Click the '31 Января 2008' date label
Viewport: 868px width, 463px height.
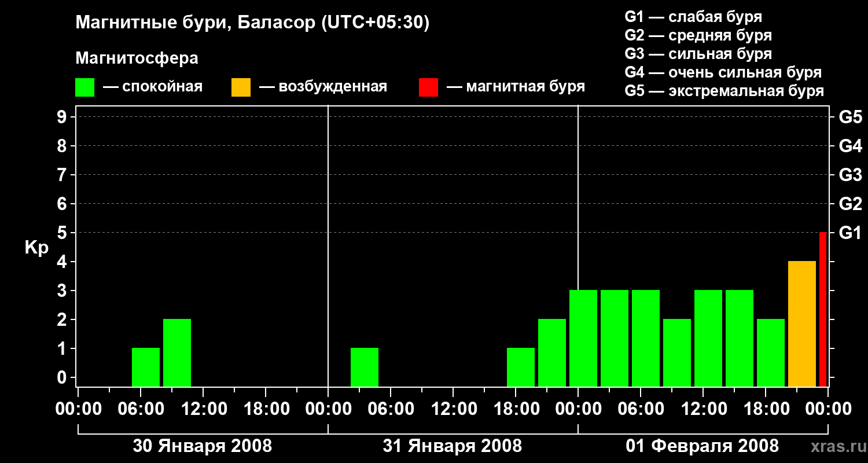(453, 446)
